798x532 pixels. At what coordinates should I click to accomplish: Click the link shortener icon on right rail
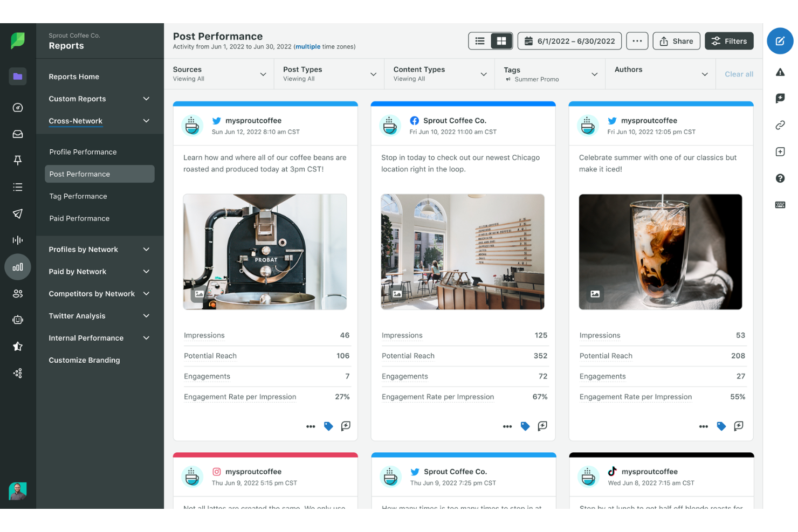(780, 125)
